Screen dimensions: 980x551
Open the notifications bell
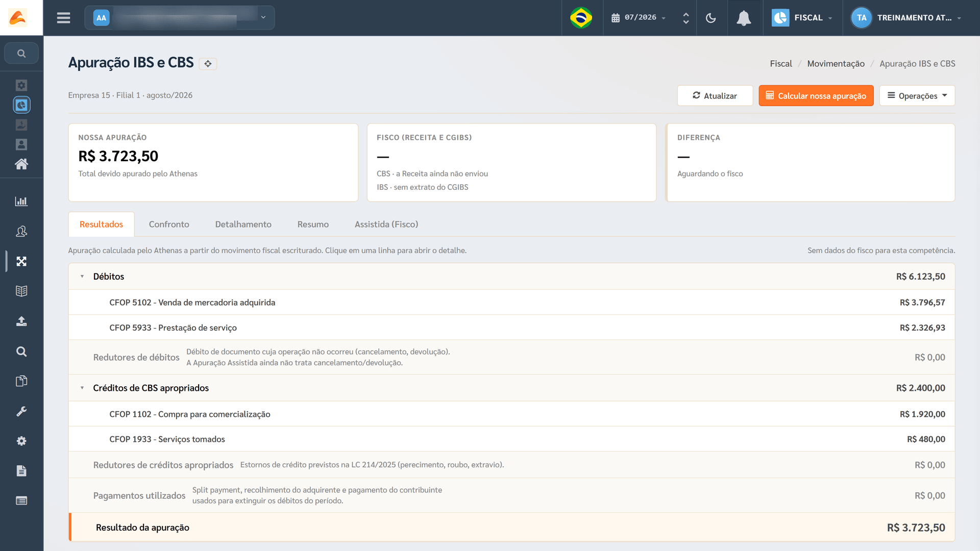pyautogui.click(x=744, y=18)
